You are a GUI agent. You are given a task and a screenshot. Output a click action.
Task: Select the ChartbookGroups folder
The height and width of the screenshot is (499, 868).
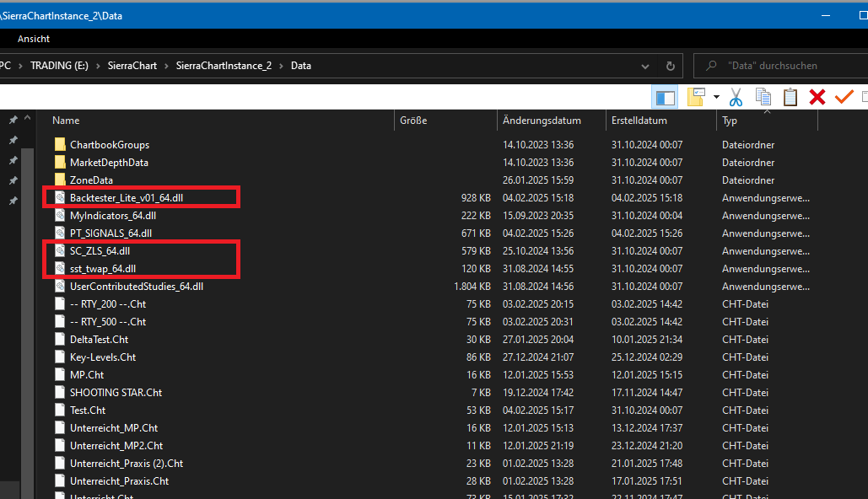(x=110, y=145)
